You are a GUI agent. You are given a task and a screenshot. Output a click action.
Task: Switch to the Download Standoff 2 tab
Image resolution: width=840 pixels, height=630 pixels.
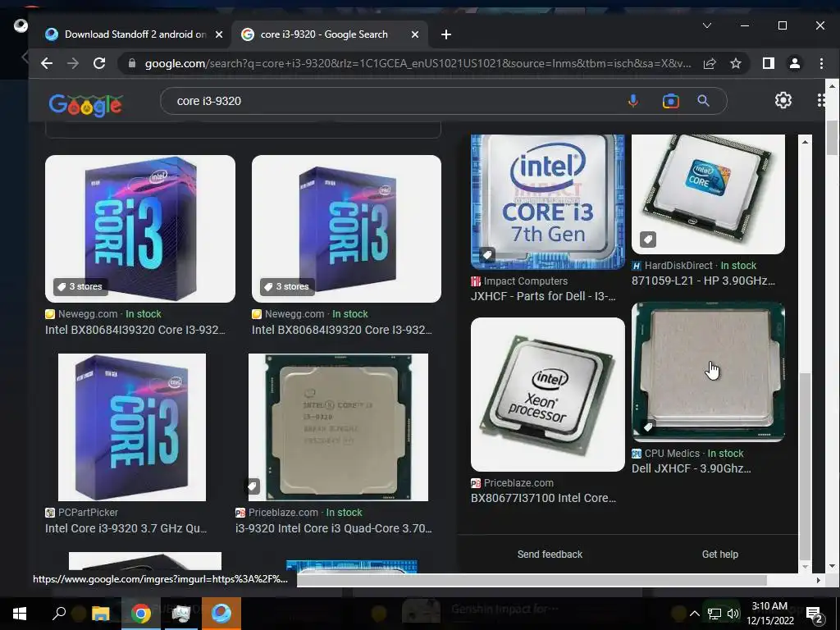click(134, 34)
